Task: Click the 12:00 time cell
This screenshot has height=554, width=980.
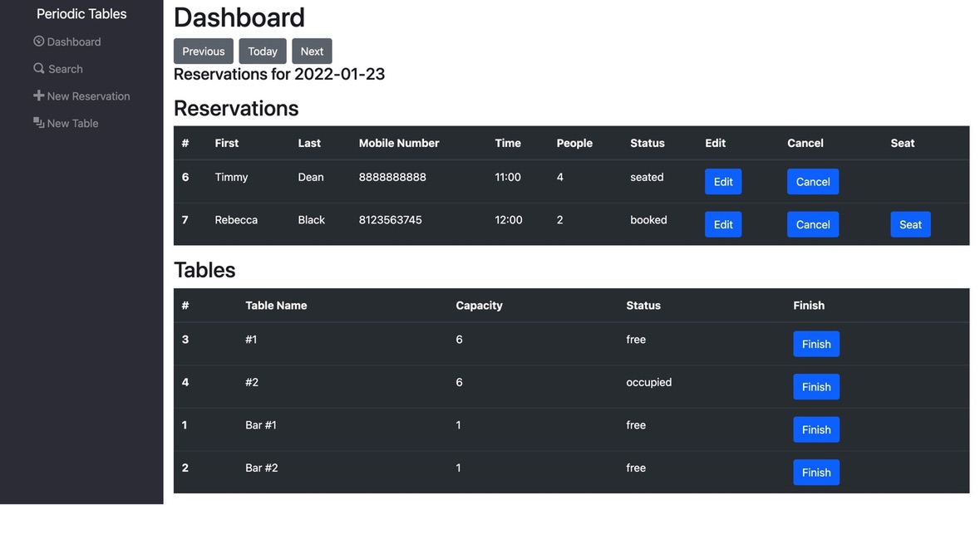Action: pos(509,220)
